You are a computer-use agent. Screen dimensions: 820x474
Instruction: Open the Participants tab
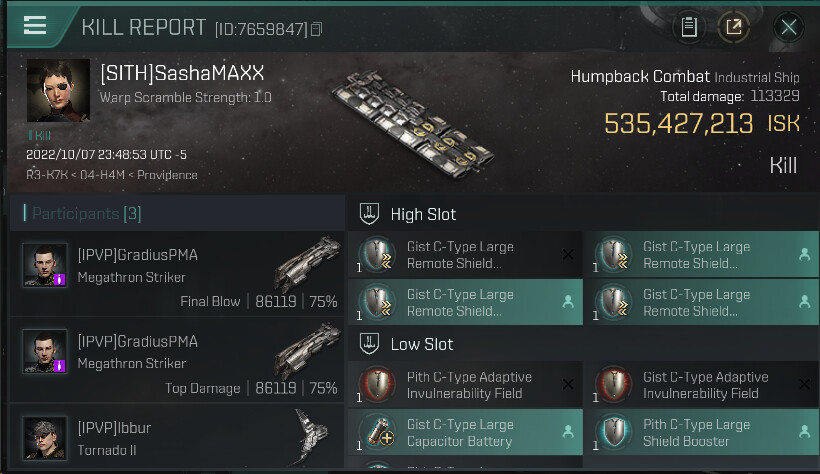click(x=81, y=213)
